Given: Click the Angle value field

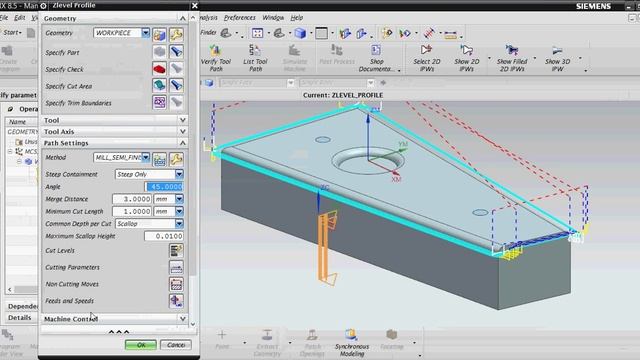Looking at the screenshot, I should tap(164, 187).
